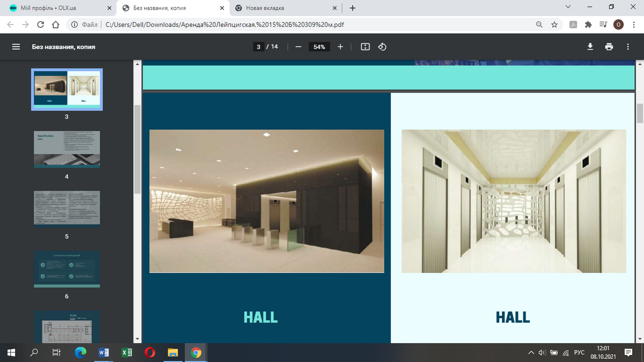644x362 pixels.
Task: Click the zoom out minus button
Action: (x=298, y=47)
